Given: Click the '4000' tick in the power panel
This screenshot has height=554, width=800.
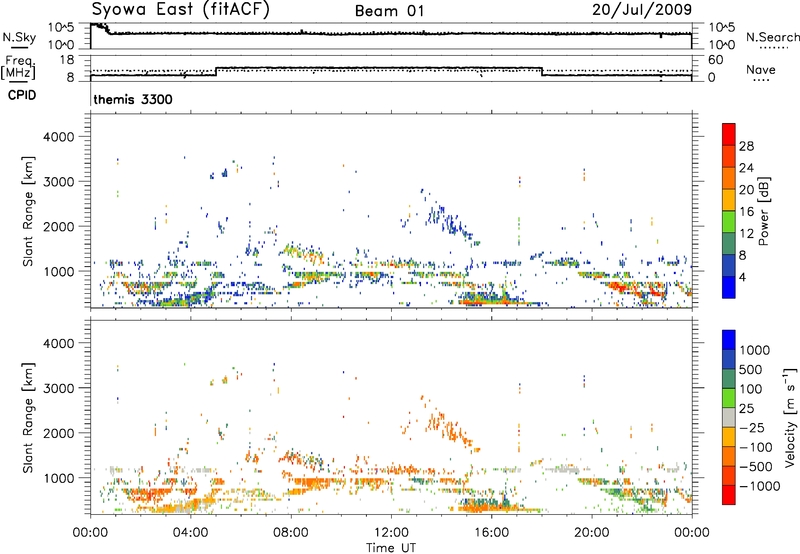Looking at the screenshot, I should click(x=59, y=137).
